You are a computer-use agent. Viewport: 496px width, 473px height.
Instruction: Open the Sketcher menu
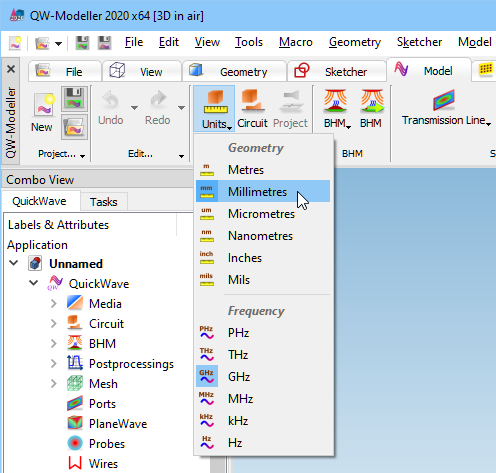click(x=419, y=42)
